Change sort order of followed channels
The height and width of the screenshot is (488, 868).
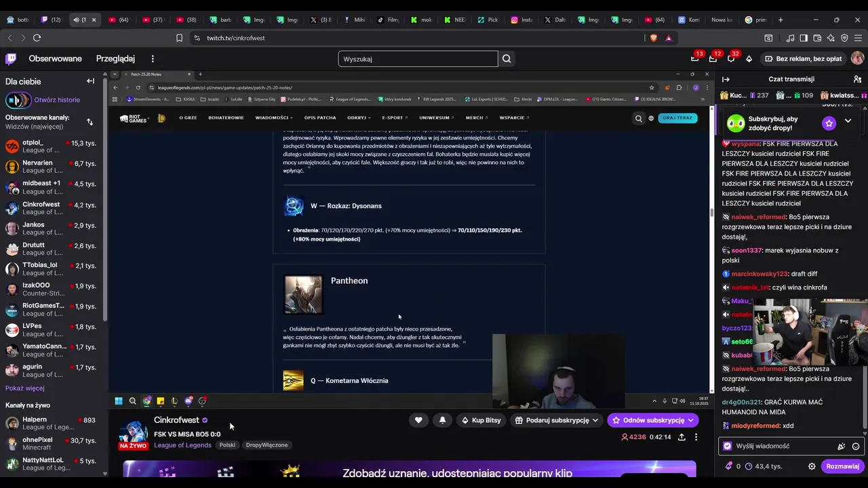coord(90,122)
